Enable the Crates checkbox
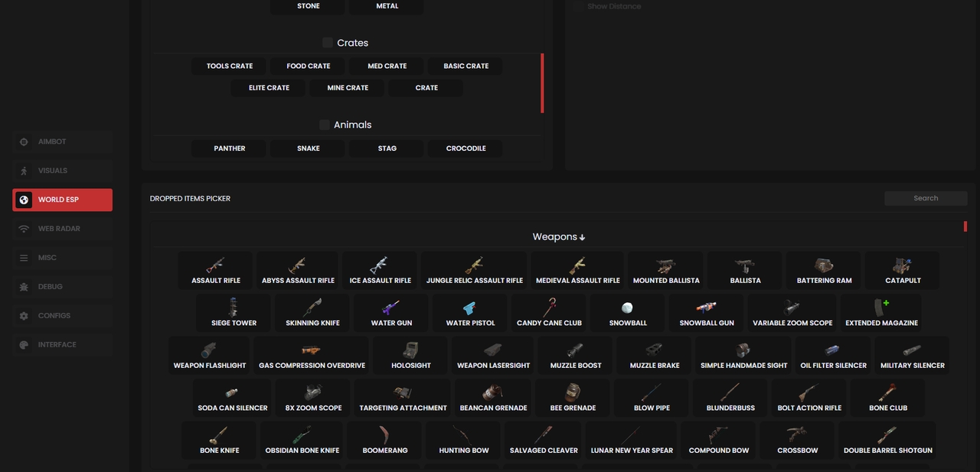The image size is (980, 472). 328,43
